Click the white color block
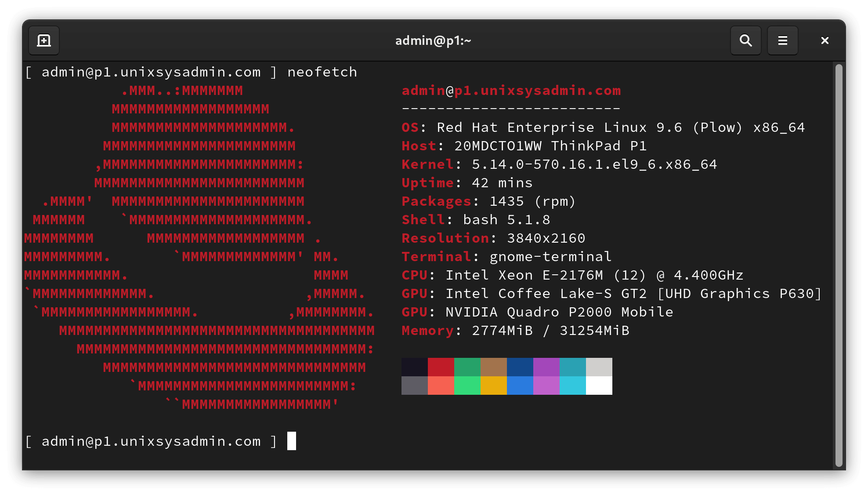 tap(599, 386)
